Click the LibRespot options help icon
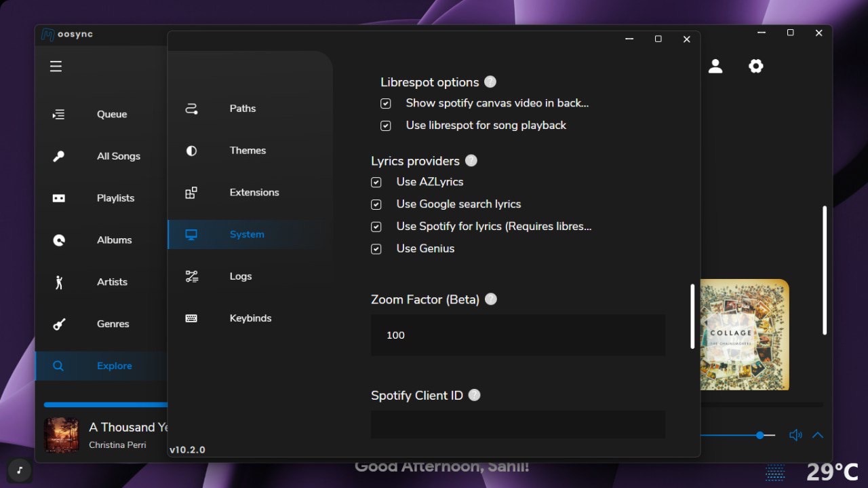The image size is (868, 488). (490, 82)
